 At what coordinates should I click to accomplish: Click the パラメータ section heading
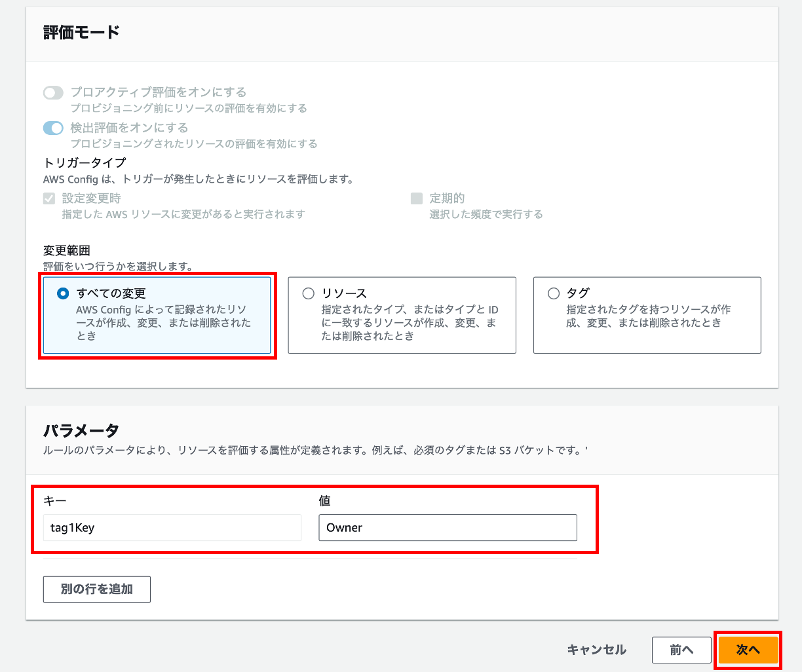[81, 430]
